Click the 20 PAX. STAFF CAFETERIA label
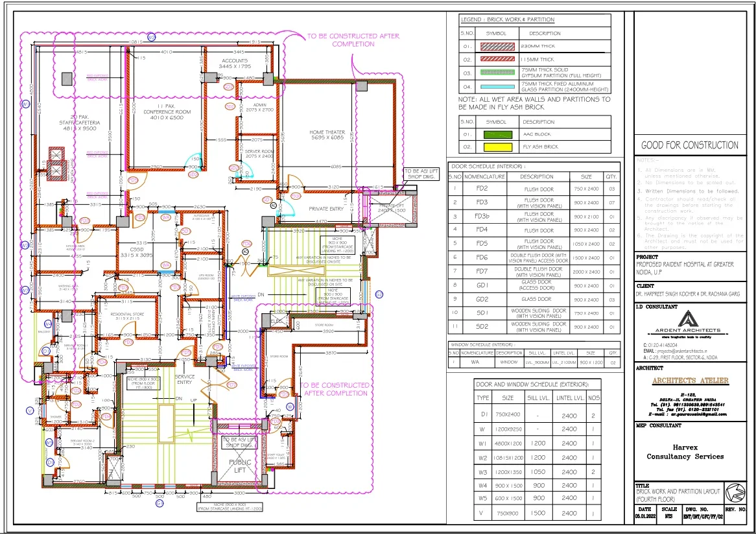Screen dimensions: 756x535 [x=80, y=123]
